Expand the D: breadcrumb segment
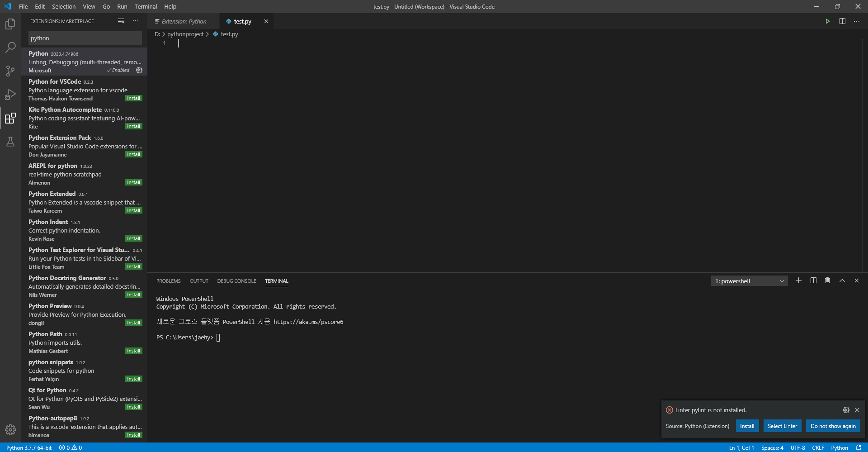The height and width of the screenshot is (452, 868). point(157,34)
